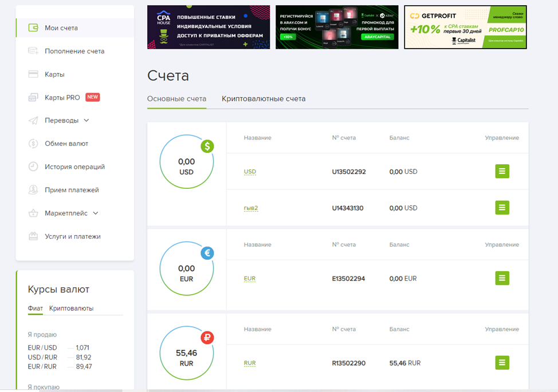The image size is (558, 392).
Task: Click the 0,00 EUR total circle
Action: coord(186,269)
